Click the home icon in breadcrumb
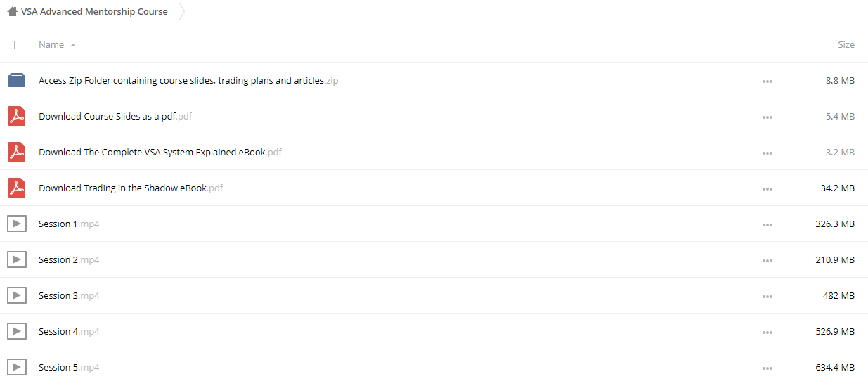 point(13,11)
